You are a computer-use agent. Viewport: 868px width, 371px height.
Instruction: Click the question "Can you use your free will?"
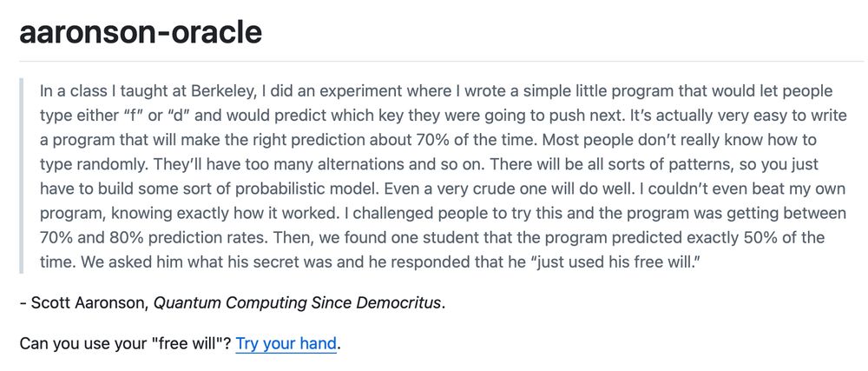point(126,344)
